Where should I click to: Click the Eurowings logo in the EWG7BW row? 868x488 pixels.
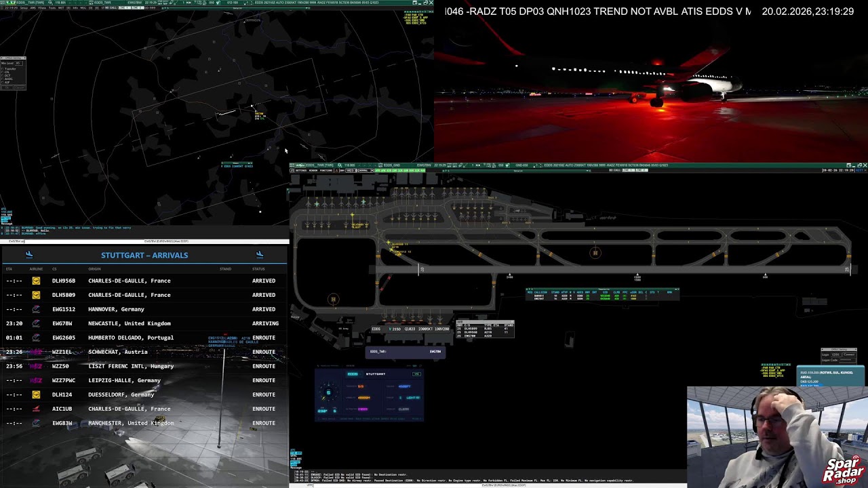tap(36, 323)
